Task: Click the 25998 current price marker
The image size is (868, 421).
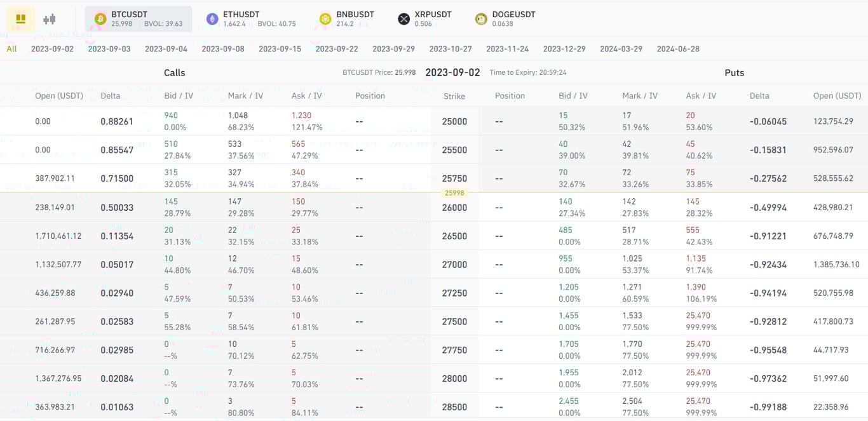Action: [454, 192]
